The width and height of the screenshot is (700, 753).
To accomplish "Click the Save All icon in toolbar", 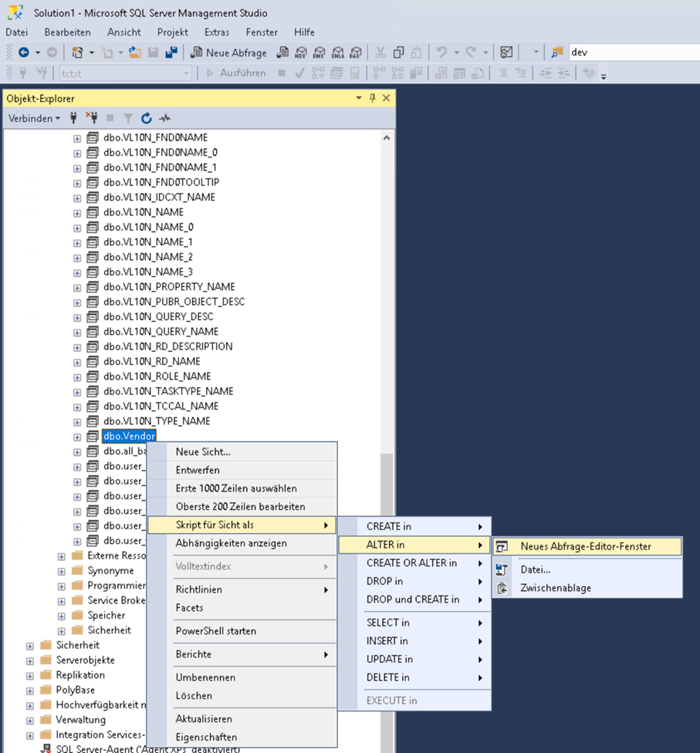I will 171,52.
